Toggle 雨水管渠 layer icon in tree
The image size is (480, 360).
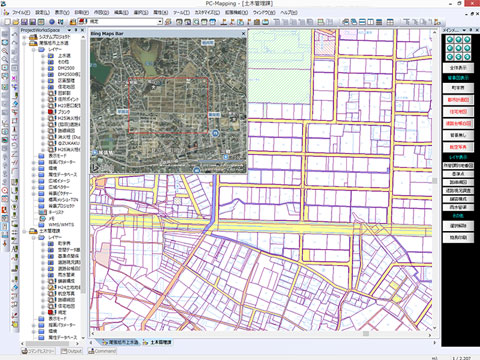[x=51, y=275]
